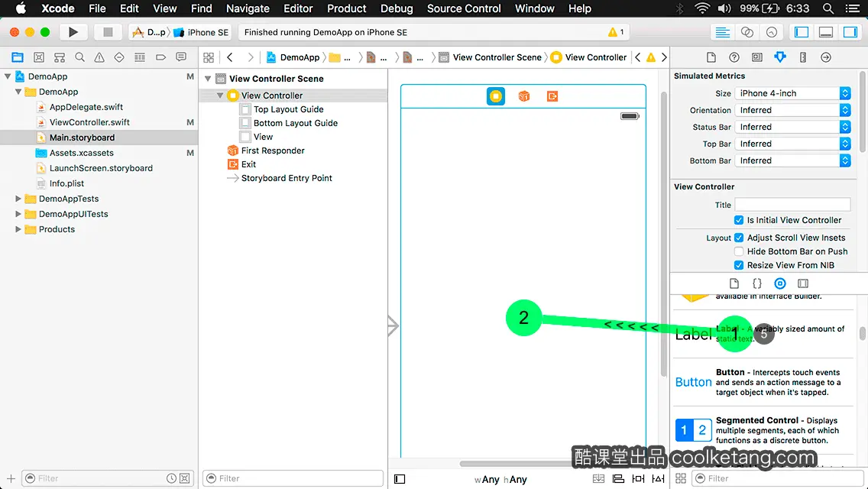Click the Exit icon on the scene dock
Image resolution: width=868 pixels, height=489 pixels.
pyautogui.click(x=552, y=96)
